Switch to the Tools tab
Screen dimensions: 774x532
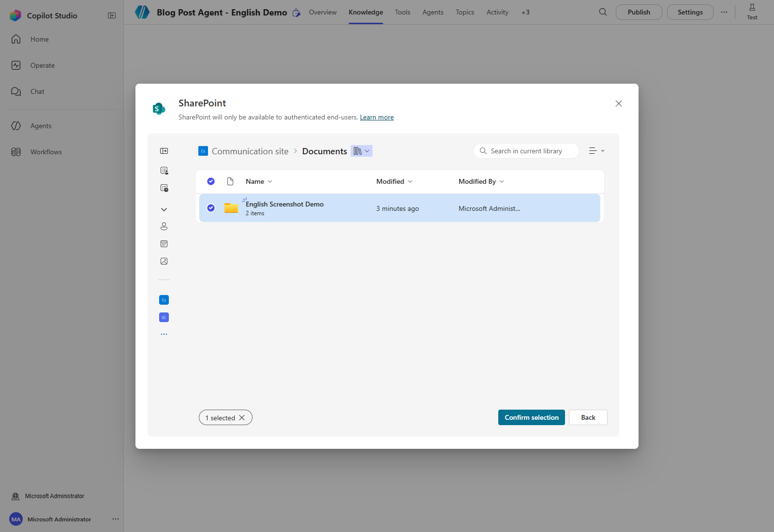pos(402,12)
